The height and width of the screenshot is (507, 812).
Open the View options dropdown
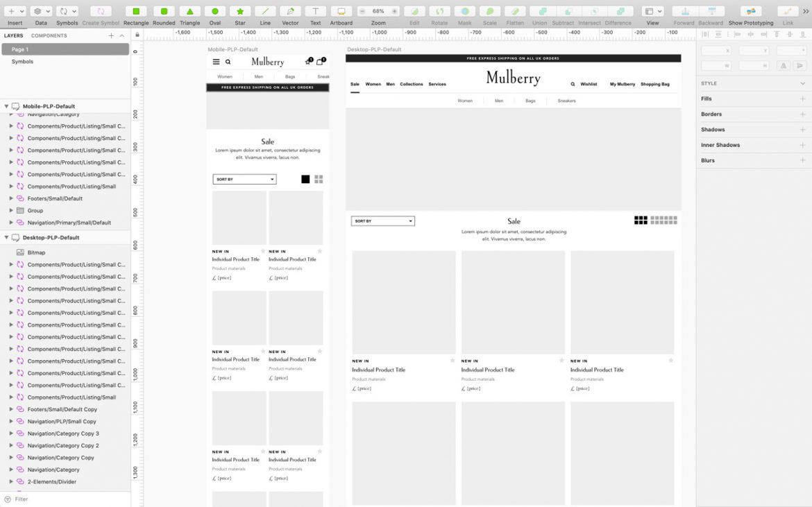click(x=652, y=11)
